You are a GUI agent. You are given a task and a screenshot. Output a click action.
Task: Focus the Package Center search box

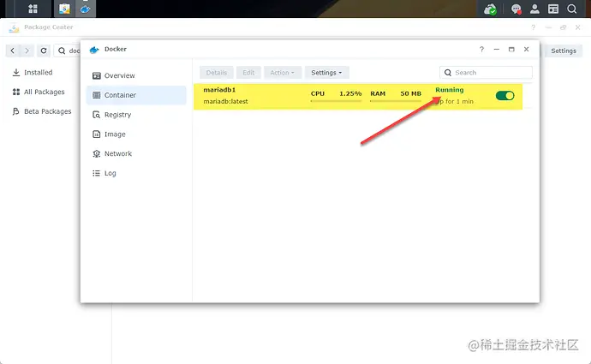68,51
